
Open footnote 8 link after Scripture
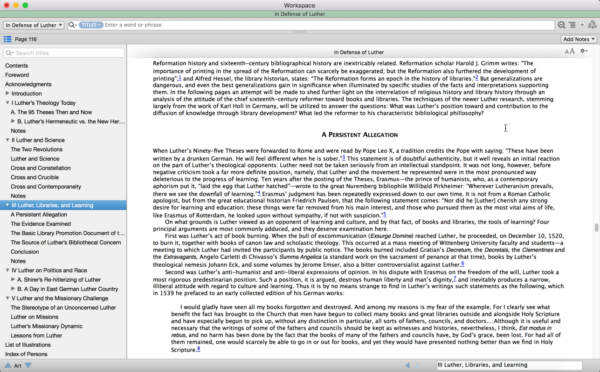[198, 349]
